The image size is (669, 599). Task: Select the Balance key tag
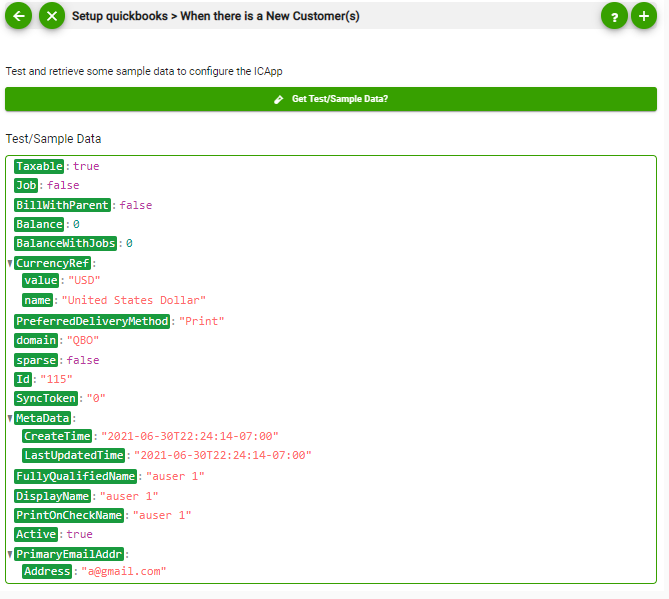tap(39, 224)
